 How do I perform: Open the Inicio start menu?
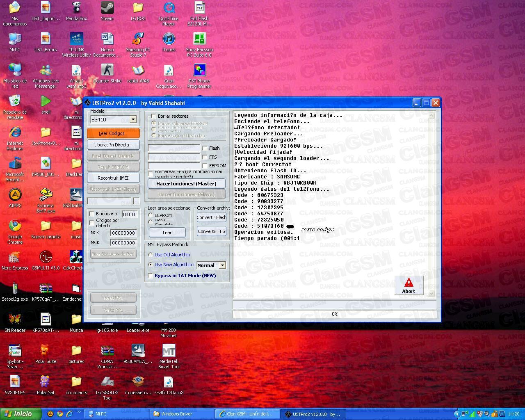coord(21,414)
